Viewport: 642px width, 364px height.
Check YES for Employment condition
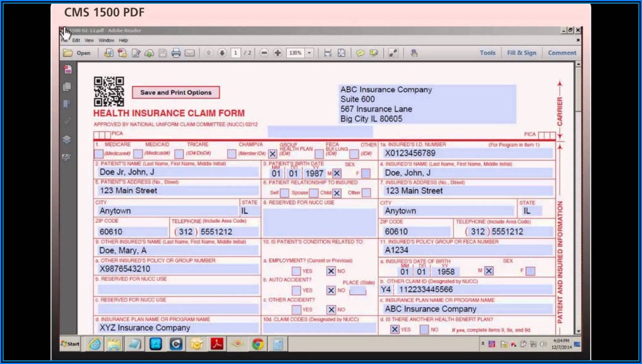tap(296, 271)
